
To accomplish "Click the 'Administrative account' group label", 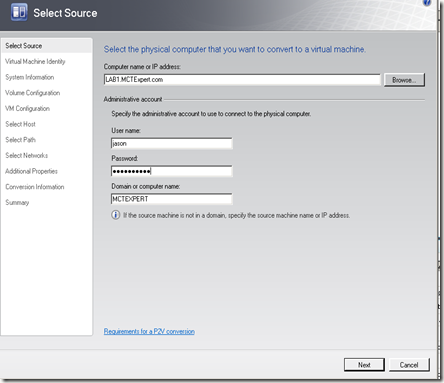I will (133, 99).
